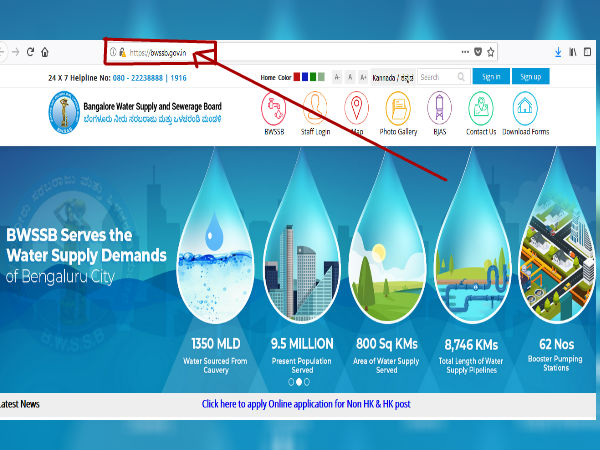Click the BWSSB tap icon

[274, 108]
